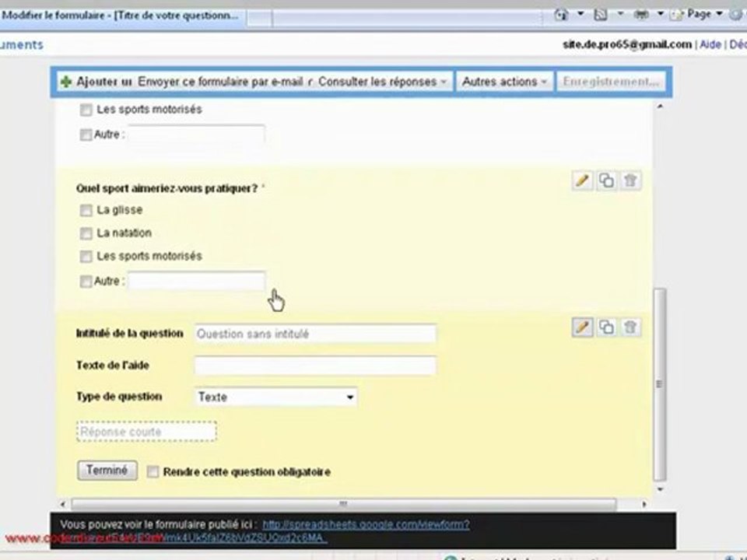Screen dimensions: 747x560
Task: Click the 'Réponse courte' placeholder box
Action: pos(146,432)
